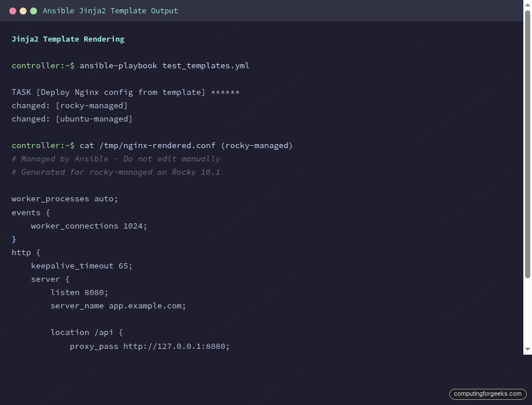Click the cat /tmp/nginx-rendered.conf command
This screenshot has width=532, height=405.
150,145
